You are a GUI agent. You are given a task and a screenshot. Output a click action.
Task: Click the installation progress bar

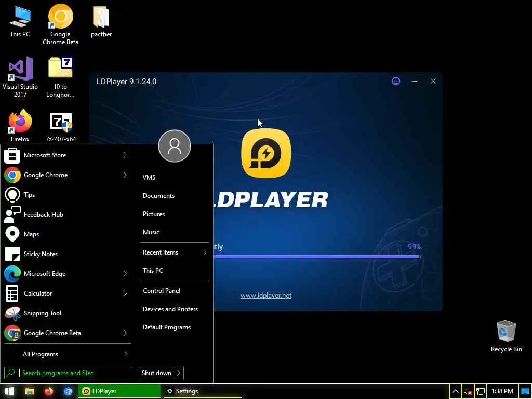coord(317,257)
